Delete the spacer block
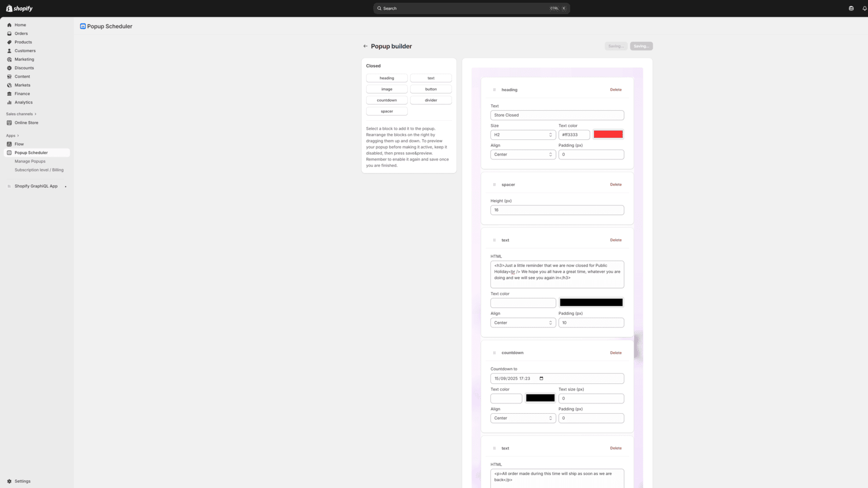The image size is (868, 488). pos(616,184)
